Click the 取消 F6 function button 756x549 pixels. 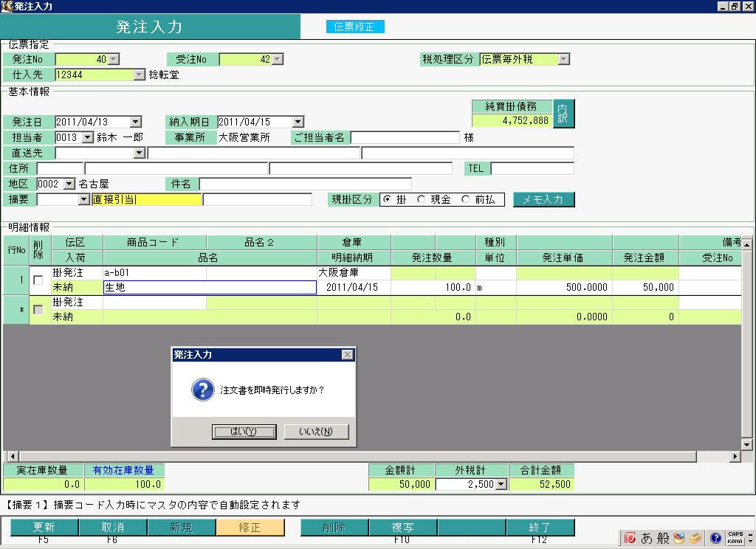(112, 528)
